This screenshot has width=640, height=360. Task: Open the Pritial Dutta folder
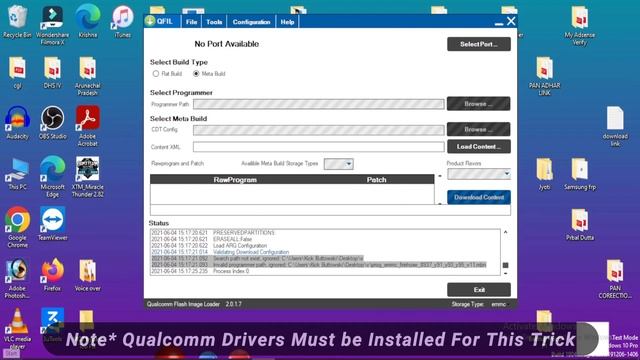click(x=580, y=224)
